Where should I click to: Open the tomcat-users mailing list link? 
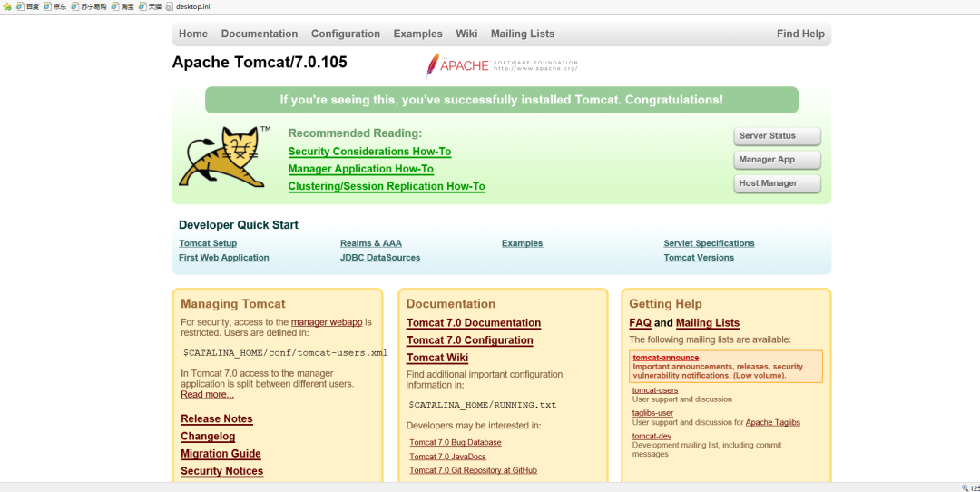(655, 390)
